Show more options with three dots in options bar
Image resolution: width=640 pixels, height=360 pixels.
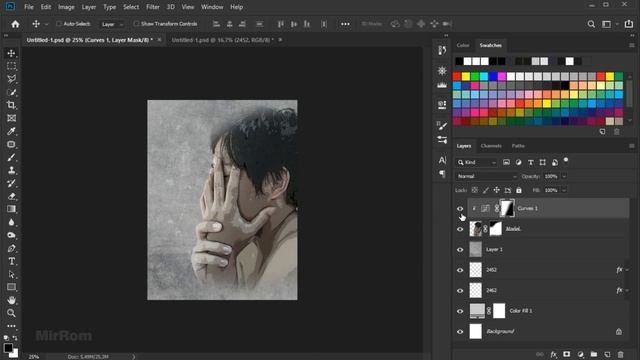coord(345,24)
